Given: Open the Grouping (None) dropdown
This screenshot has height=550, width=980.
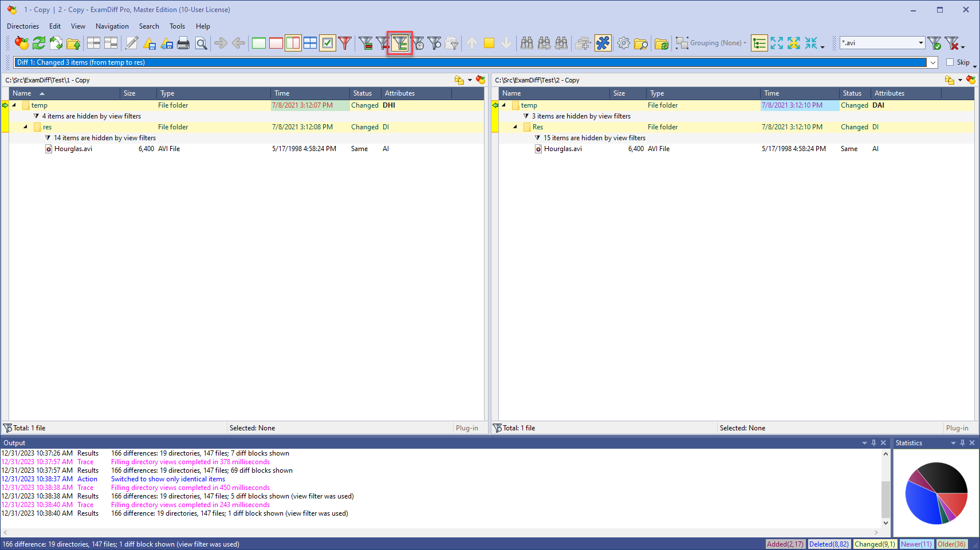Looking at the screenshot, I should coord(711,43).
